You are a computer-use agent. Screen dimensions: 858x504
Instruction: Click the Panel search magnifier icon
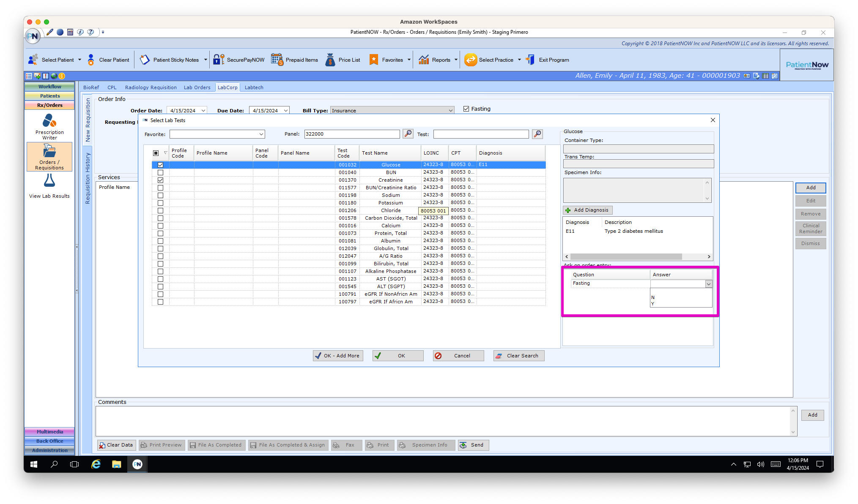click(407, 134)
